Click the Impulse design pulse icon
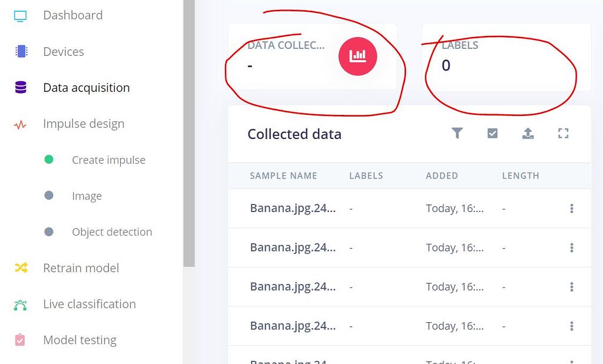The height and width of the screenshot is (364, 603). pos(20,125)
